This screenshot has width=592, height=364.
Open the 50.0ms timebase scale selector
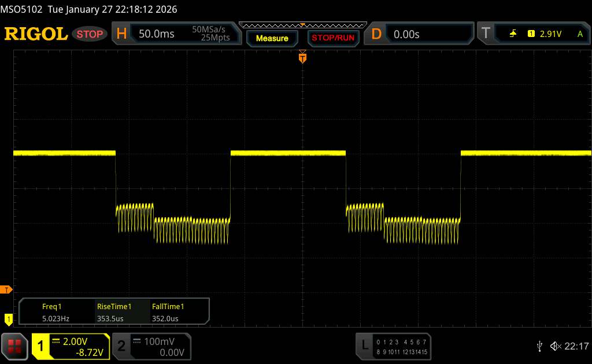157,34
